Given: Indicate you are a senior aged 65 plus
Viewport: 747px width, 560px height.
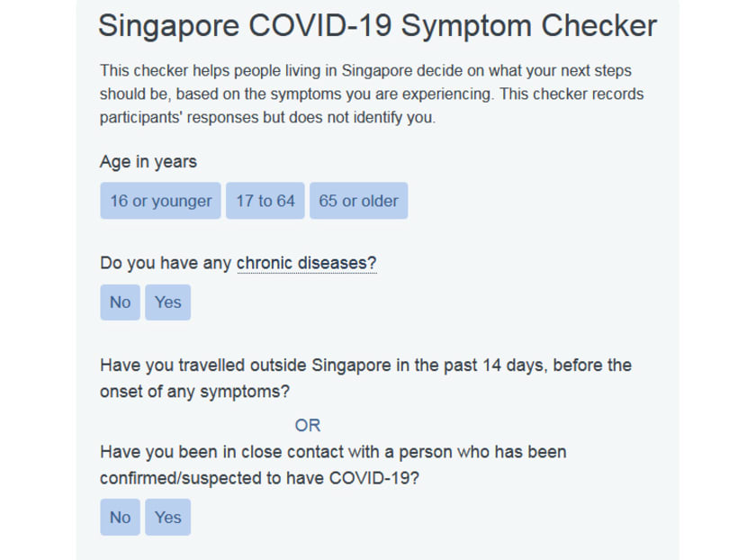Looking at the screenshot, I should [358, 200].
